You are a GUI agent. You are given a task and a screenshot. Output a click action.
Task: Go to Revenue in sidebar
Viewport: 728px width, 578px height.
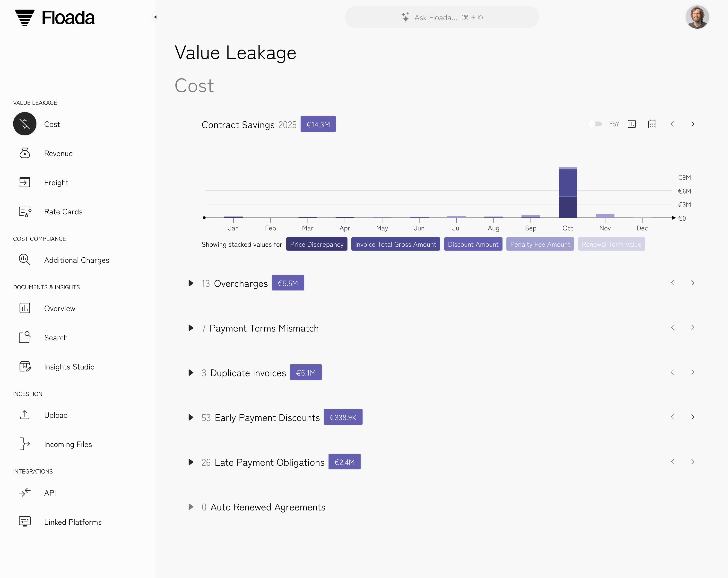pyautogui.click(x=58, y=153)
